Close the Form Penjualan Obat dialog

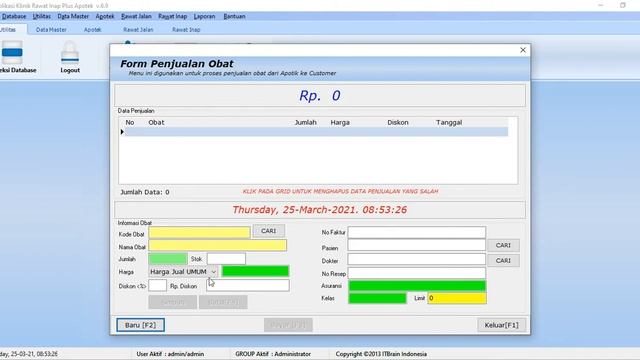click(523, 50)
